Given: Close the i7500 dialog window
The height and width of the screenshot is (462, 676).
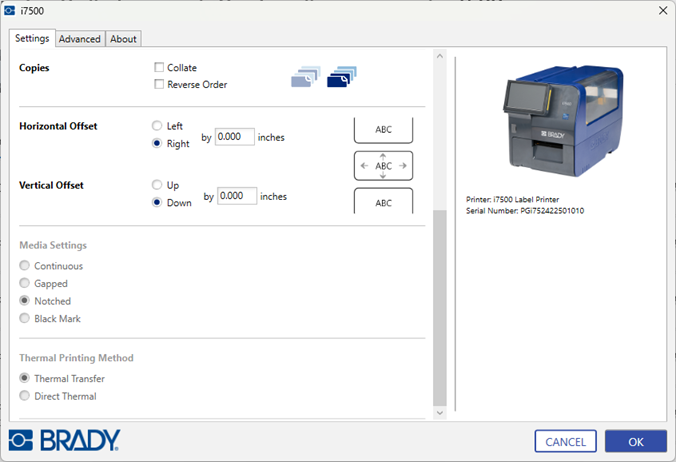Looking at the screenshot, I should pyautogui.click(x=663, y=10).
